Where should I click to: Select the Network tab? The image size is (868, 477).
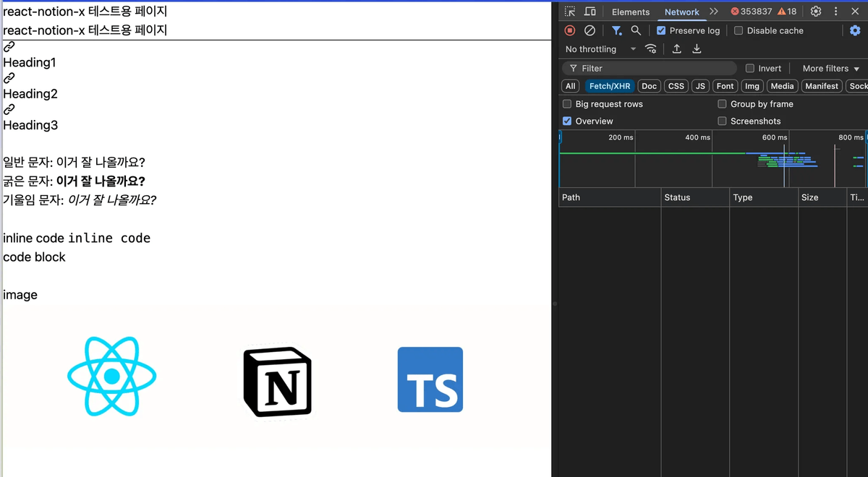pyautogui.click(x=682, y=12)
